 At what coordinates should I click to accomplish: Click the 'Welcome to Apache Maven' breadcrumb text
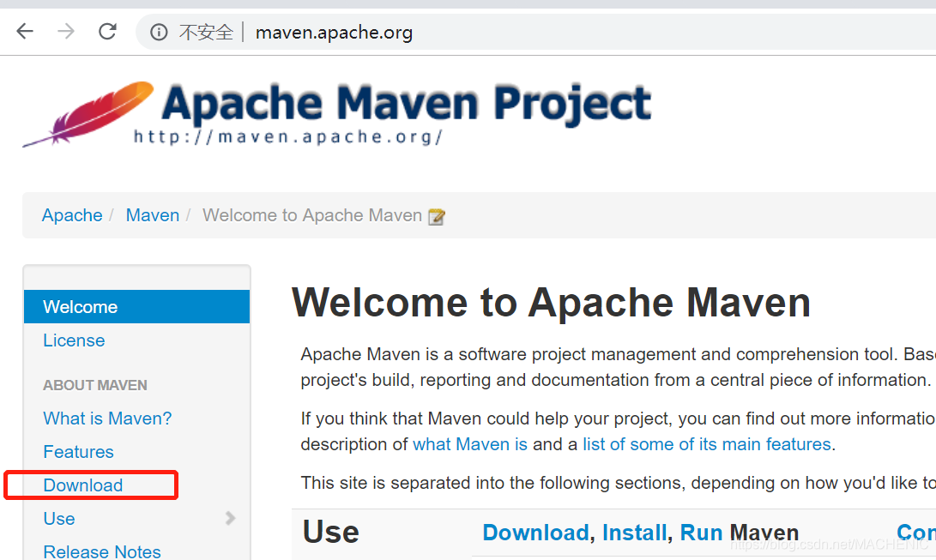[x=312, y=215]
